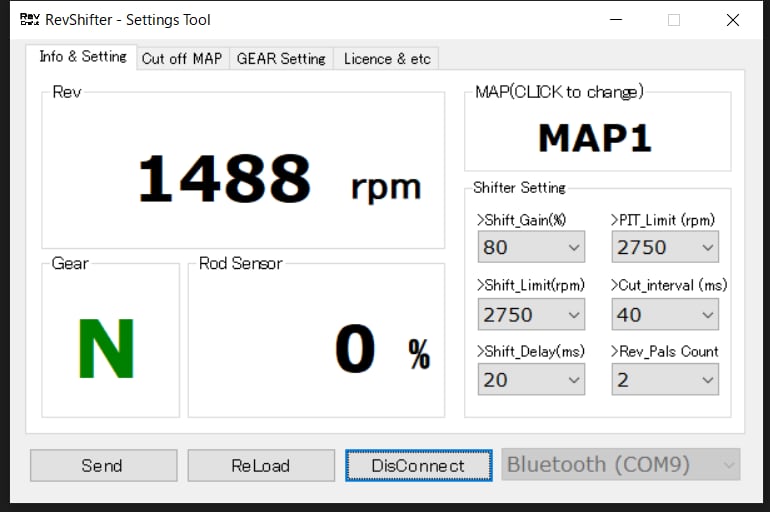Click MAP1 to change the map
The width and height of the screenshot is (770, 512).
pyautogui.click(x=595, y=138)
